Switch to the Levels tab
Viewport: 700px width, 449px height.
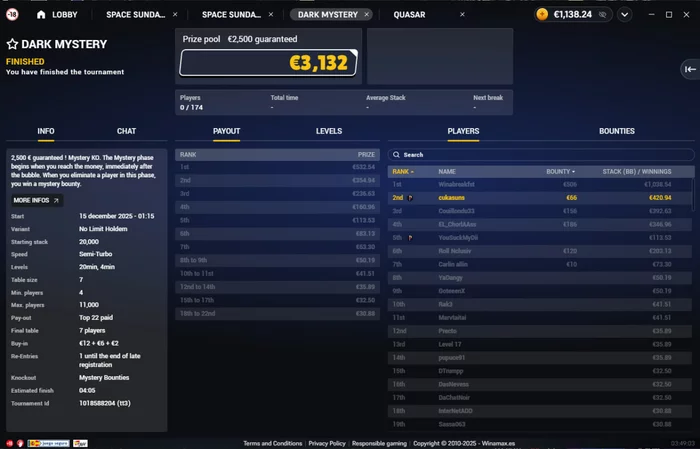coord(329,131)
